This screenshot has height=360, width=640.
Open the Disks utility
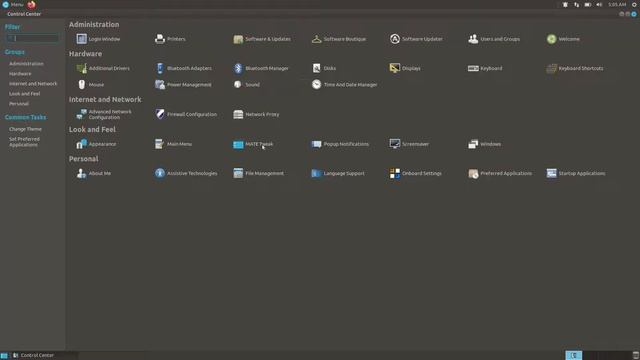coord(324,68)
